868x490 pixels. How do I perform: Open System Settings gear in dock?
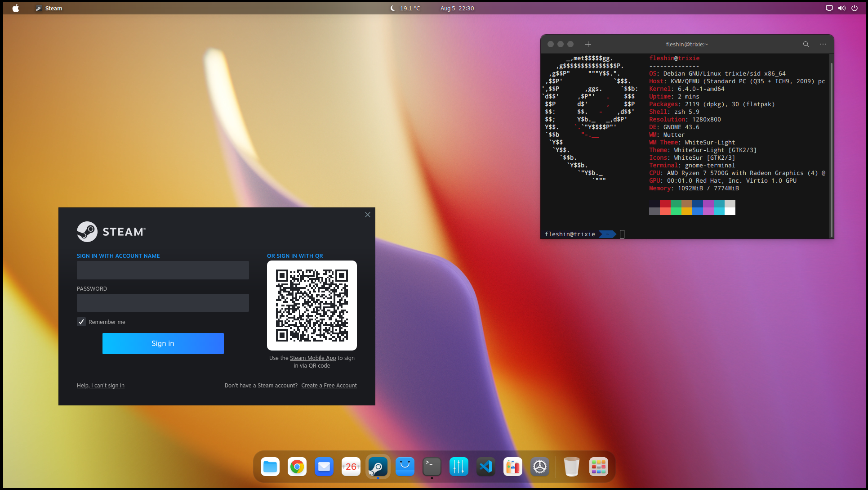(x=540, y=467)
